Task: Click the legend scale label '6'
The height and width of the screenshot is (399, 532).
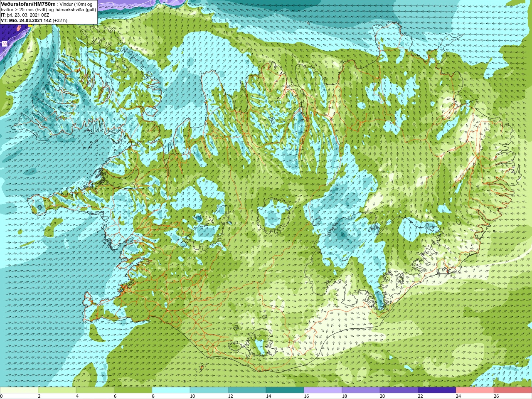Action: (115, 397)
